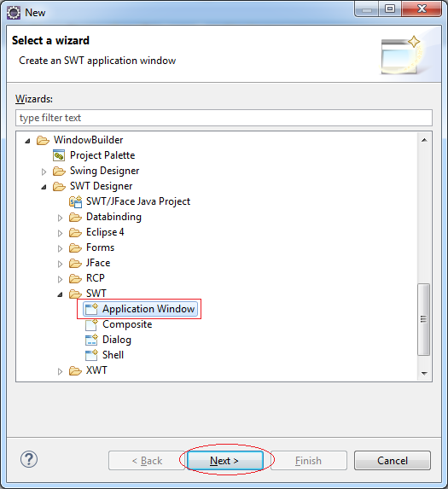Click the type filter text field
Screen dimensions: 448x489
(x=224, y=118)
